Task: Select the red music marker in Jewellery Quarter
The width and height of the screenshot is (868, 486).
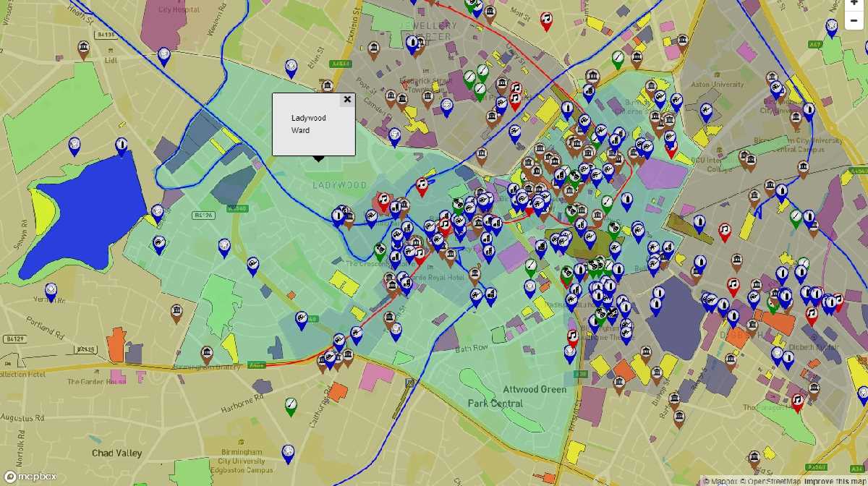Action: coord(547,20)
